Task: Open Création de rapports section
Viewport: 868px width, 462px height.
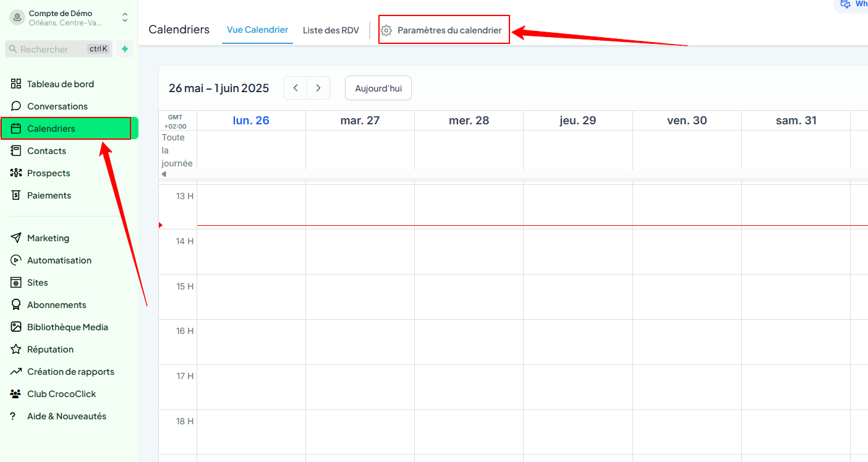Action: (x=69, y=372)
